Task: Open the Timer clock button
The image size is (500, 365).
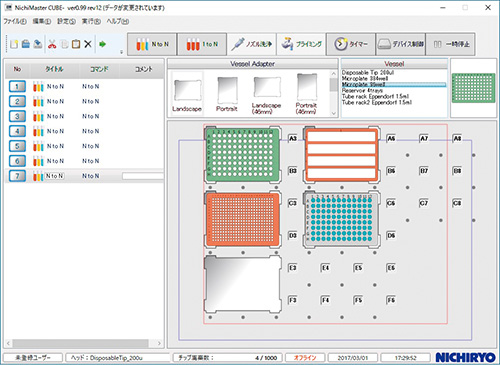Action: tap(351, 44)
